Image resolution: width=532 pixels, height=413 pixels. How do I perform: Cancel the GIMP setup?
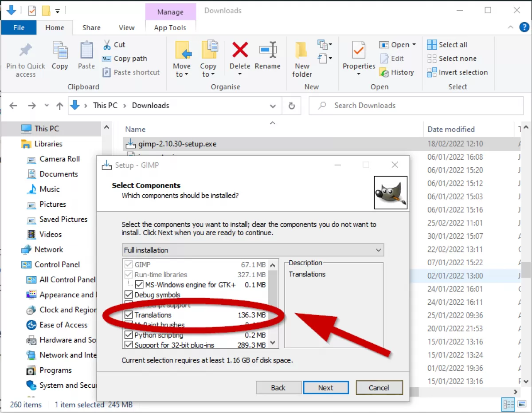pos(379,388)
